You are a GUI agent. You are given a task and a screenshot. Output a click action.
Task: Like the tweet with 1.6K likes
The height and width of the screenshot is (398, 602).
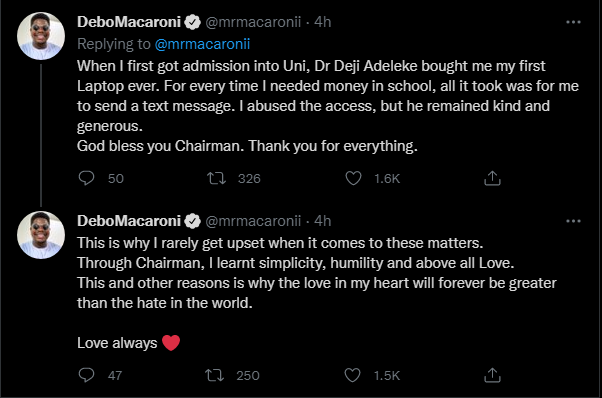pyautogui.click(x=353, y=178)
